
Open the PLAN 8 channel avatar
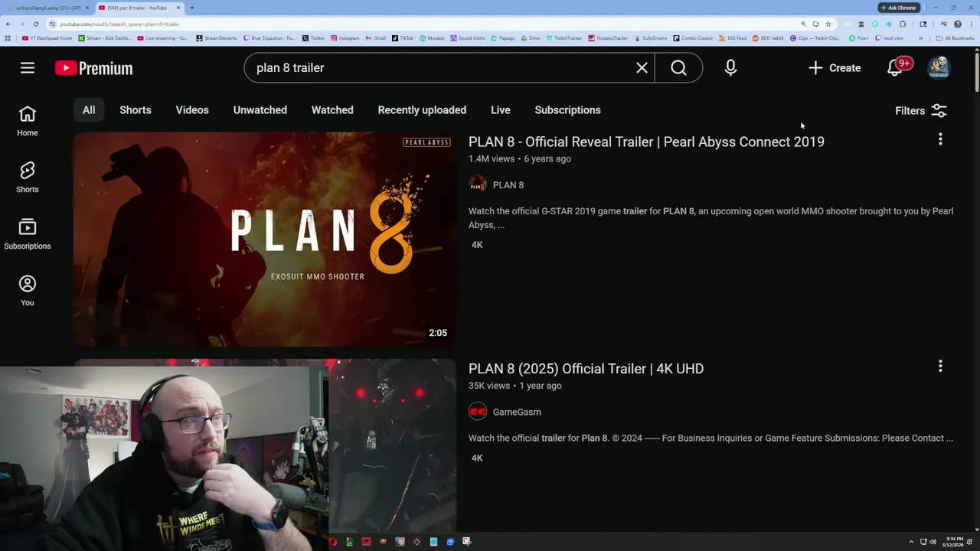pos(478,184)
